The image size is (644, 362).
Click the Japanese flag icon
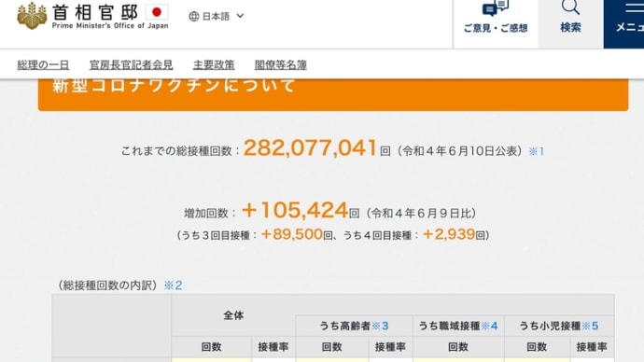(x=157, y=12)
